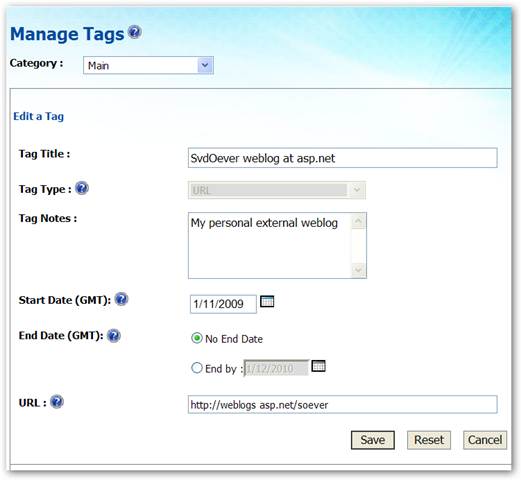Image resolution: width=521 pixels, height=480 pixels.
Task: Click the URL field with weblogs address
Action: click(343, 405)
